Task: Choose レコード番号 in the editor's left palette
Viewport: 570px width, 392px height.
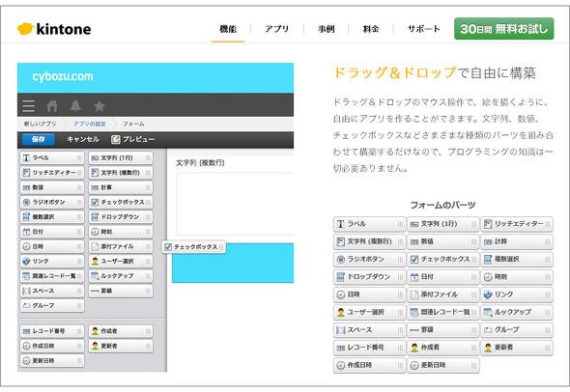Action: [x=52, y=331]
